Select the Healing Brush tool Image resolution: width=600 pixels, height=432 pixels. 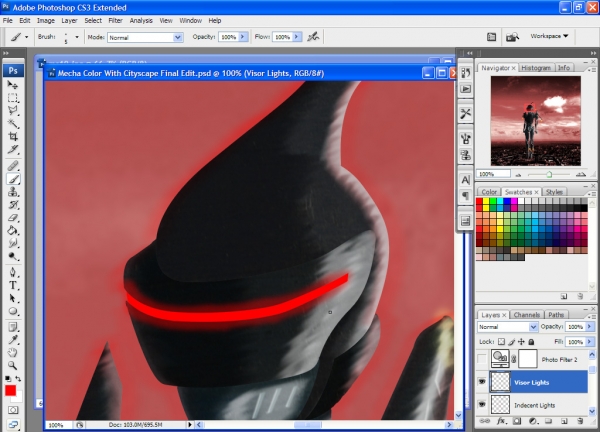13,165
